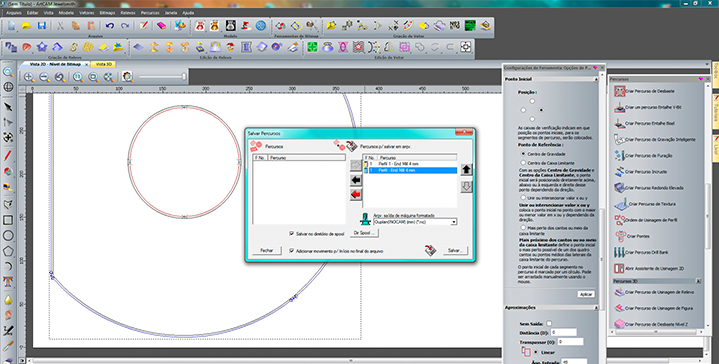This screenshot has width=719, height=364.
Task: Open machine output format dropdown
Action: (454, 222)
